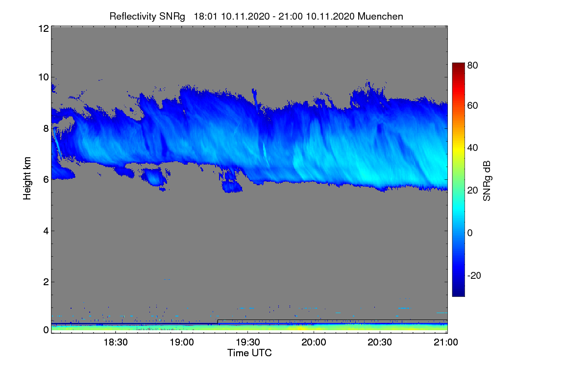Click the 20:00 time tick label
This screenshot has width=588, height=392.
coord(314,343)
